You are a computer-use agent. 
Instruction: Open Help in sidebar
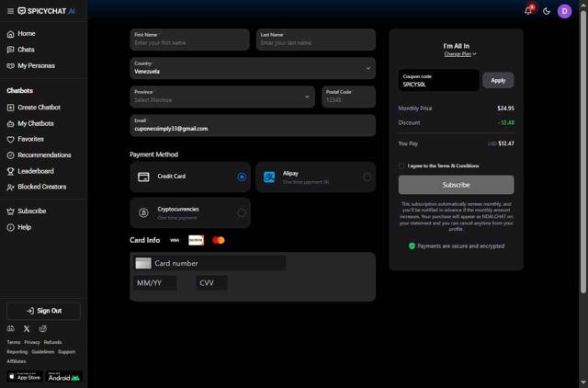pyautogui.click(x=19, y=227)
